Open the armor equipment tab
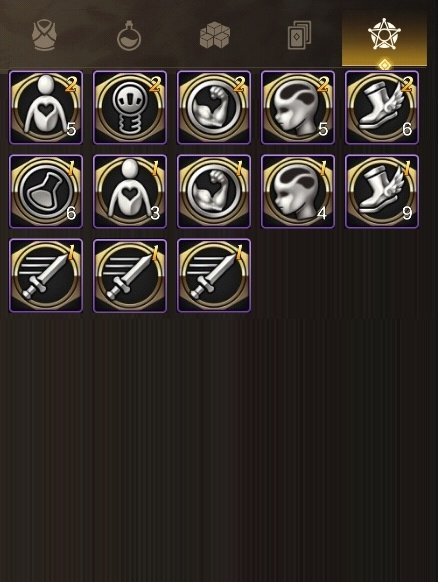Image resolution: width=438 pixels, height=582 pixels. pos(44,35)
